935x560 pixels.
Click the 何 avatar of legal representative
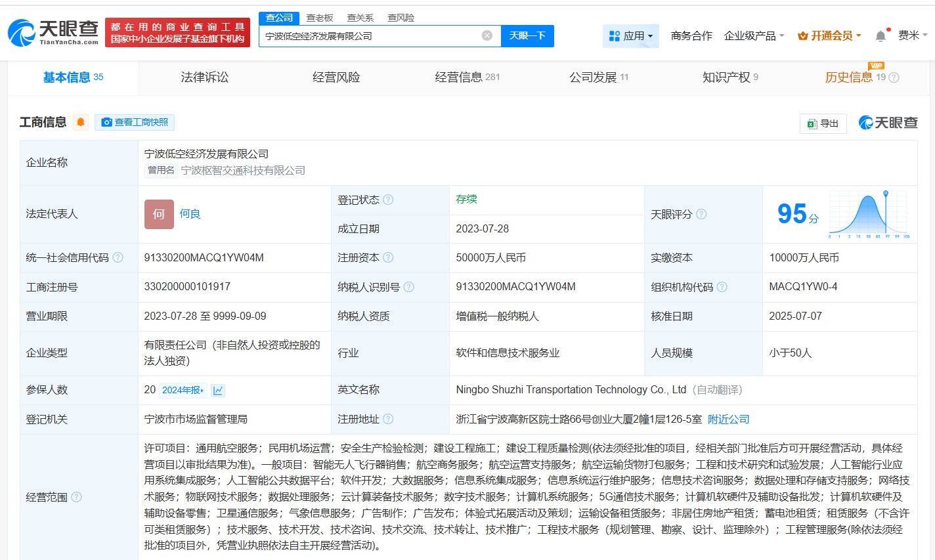(159, 214)
